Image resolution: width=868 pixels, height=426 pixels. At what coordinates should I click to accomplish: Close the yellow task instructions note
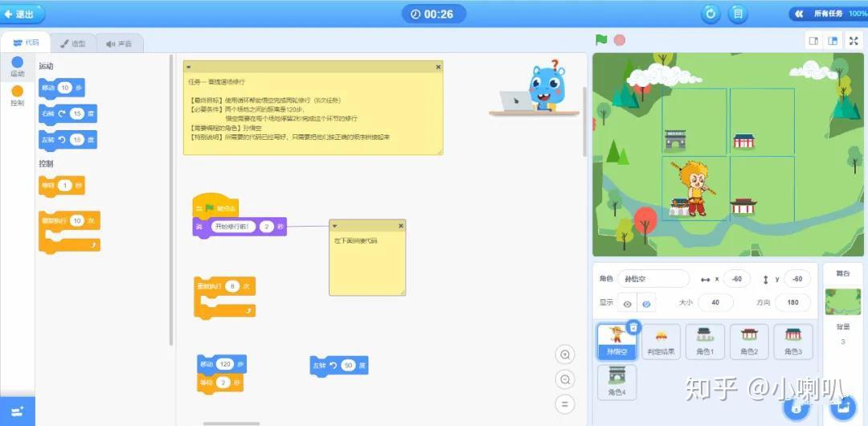(438, 67)
